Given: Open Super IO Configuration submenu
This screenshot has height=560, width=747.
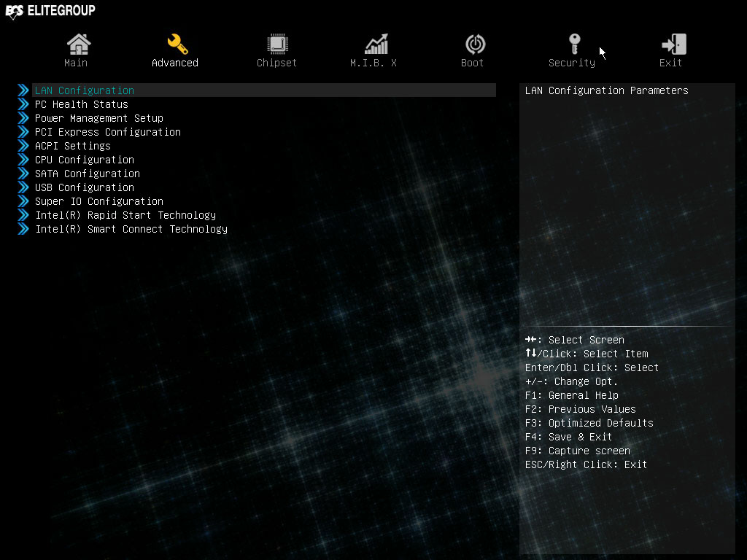Looking at the screenshot, I should pos(99,201).
